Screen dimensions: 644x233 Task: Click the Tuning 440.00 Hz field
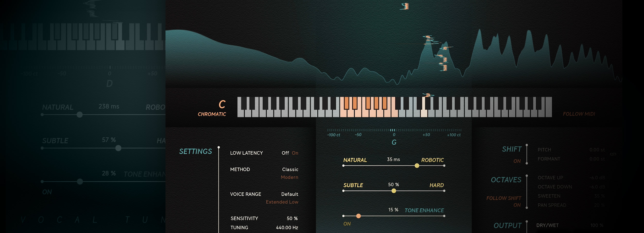pos(287,227)
